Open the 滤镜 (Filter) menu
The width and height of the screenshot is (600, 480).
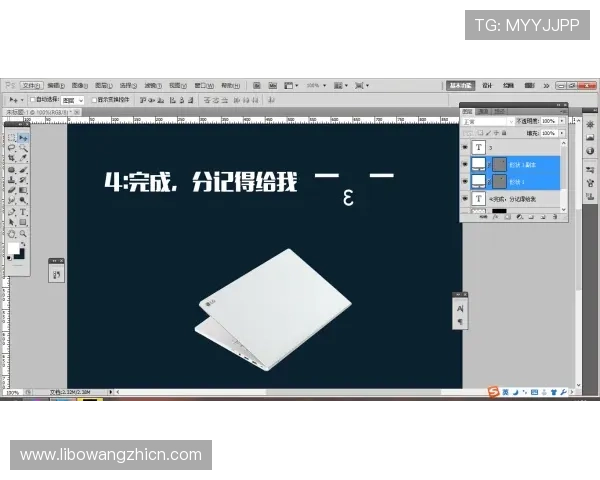153,85
